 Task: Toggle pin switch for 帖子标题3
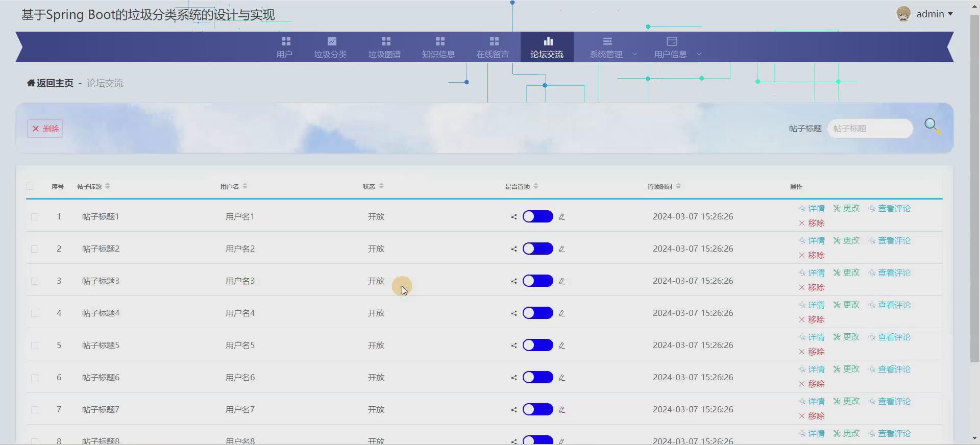coord(538,281)
